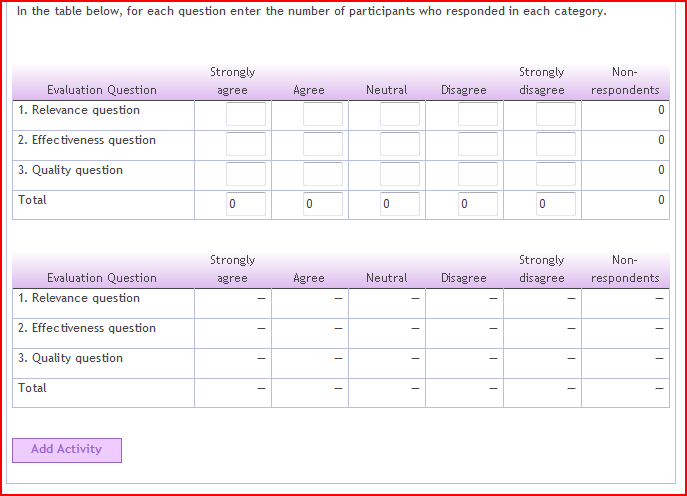Select Neutral field for Effectiveness question
This screenshot has width=687, height=496.
pyautogui.click(x=400, y=144)
